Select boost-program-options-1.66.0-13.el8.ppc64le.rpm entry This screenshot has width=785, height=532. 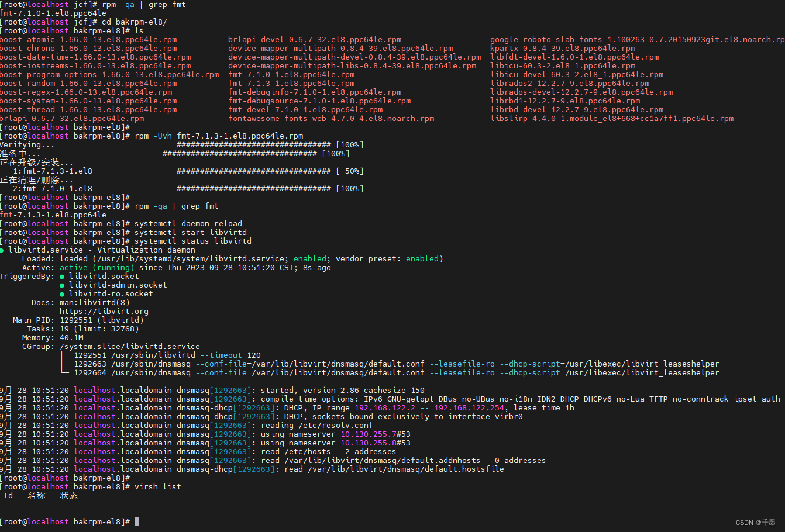[x=109, y=75]
